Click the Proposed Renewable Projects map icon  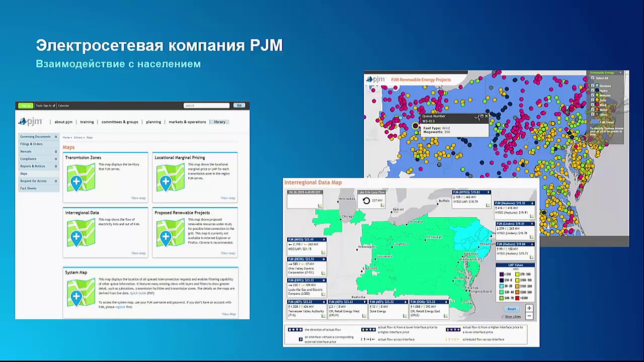(x=170, y=233)
